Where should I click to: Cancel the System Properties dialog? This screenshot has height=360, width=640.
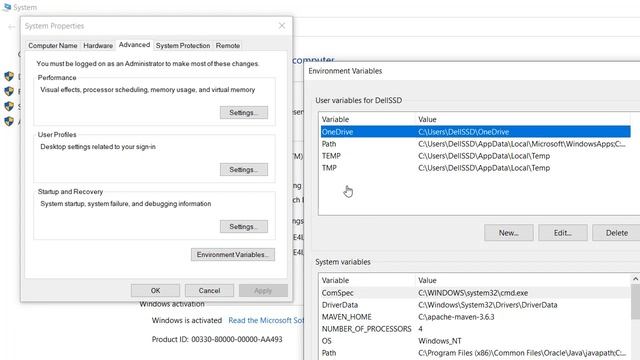(209, 291)
